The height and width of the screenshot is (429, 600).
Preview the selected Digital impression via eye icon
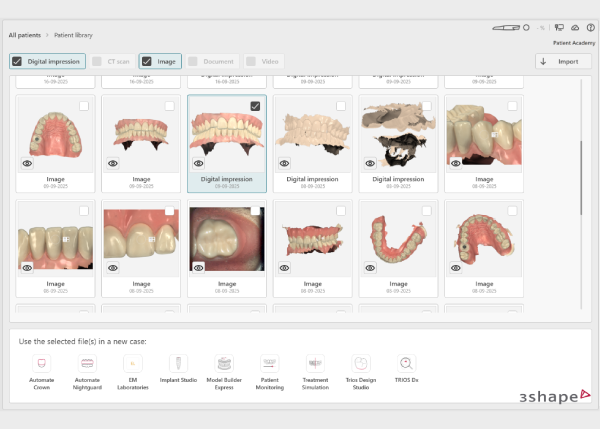(199, 163)
